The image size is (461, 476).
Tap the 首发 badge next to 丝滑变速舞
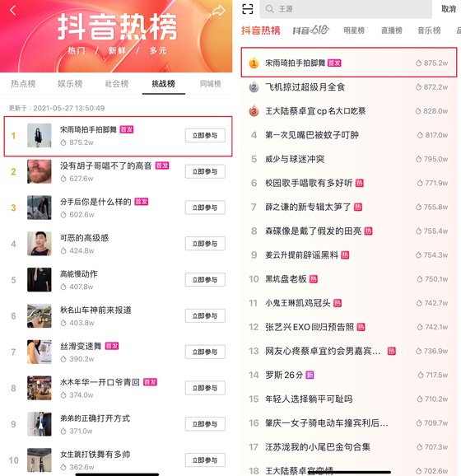pos(112,346)
